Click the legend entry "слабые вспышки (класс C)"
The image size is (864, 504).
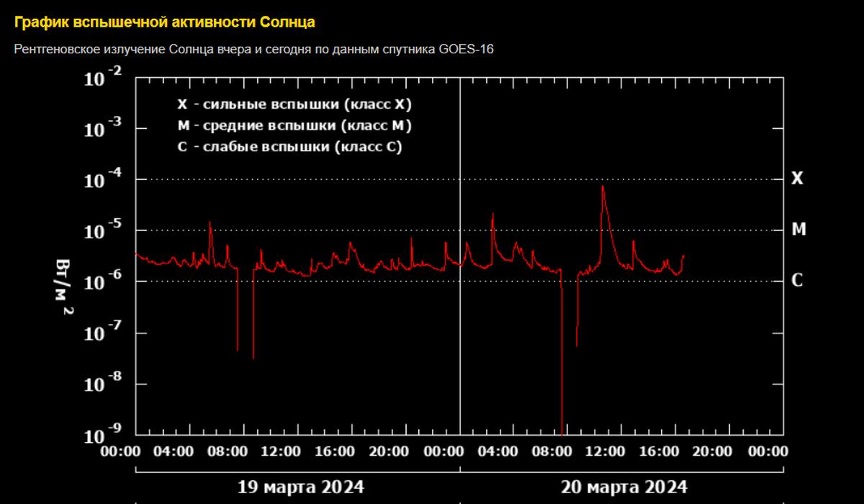click(x=289, y=147)
